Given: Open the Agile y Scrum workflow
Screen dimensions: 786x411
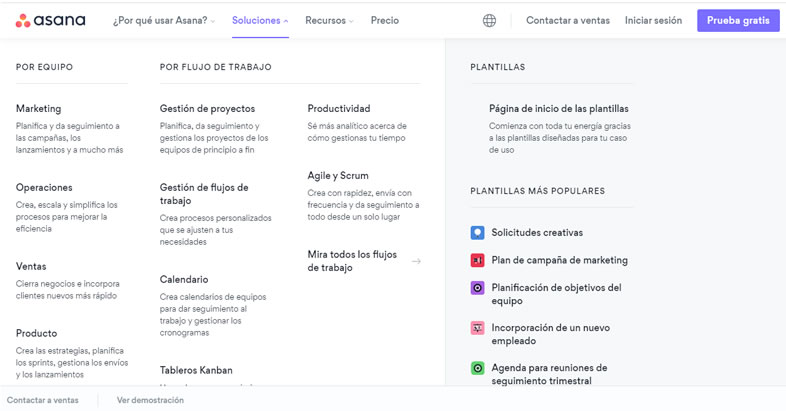Looking at the screenshot, I should pos(338,175).
